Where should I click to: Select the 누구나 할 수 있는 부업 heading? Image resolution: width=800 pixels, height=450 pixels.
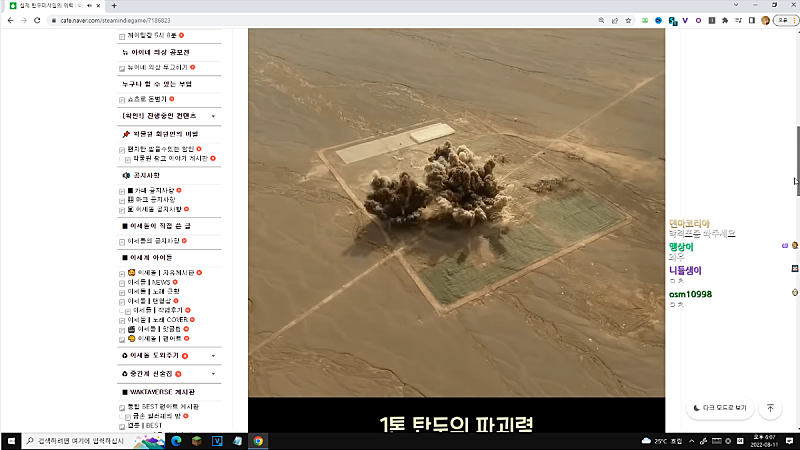157,84
